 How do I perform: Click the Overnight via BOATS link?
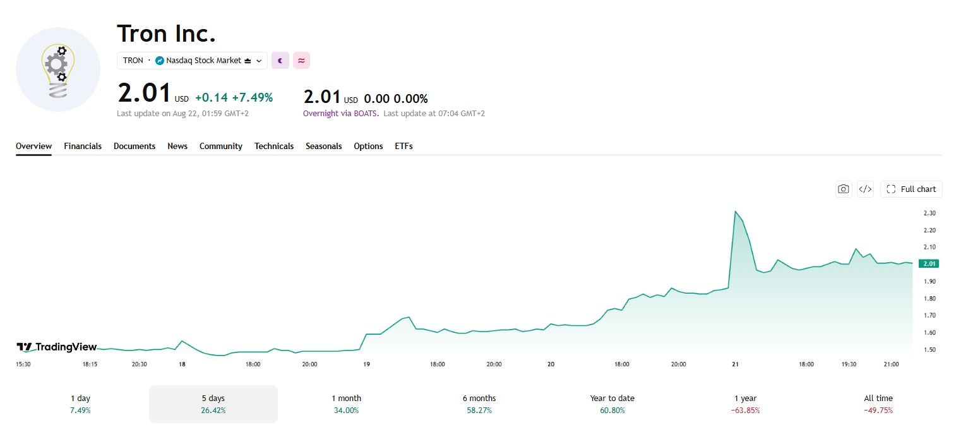(x=341, y=114)
